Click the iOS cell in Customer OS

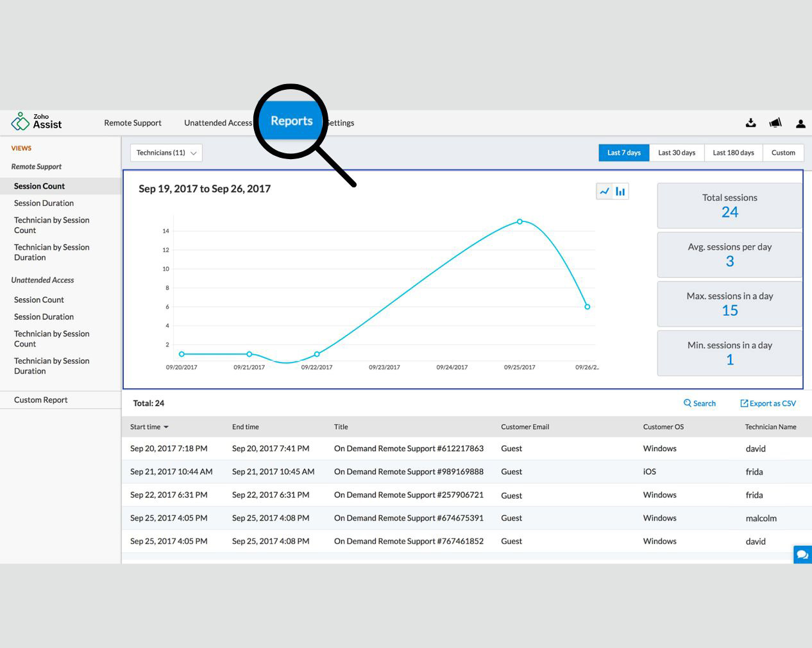650,472
